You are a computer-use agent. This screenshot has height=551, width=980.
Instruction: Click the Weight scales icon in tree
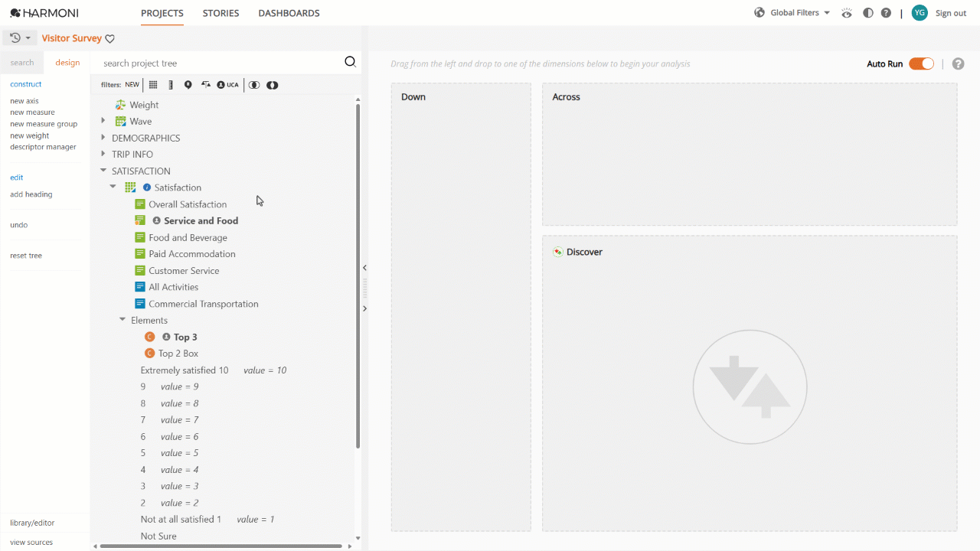(120, 105)
